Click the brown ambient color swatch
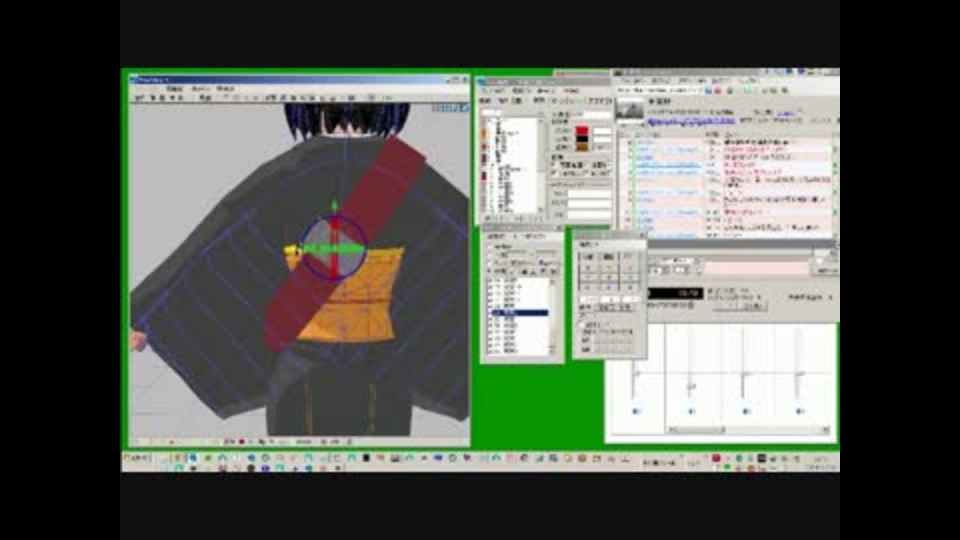The image size is (960, 540). click(581, 147)
